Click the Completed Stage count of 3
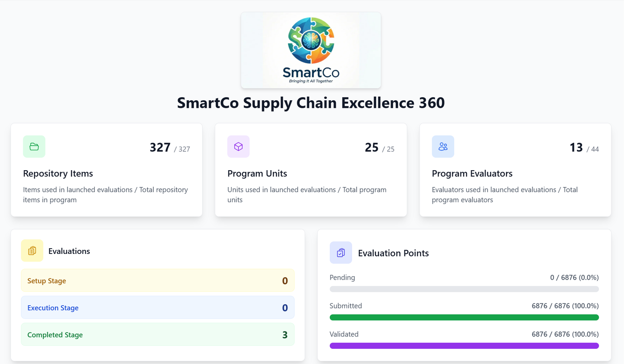Viewport: 624px width, 364px height. coord(285,335)
